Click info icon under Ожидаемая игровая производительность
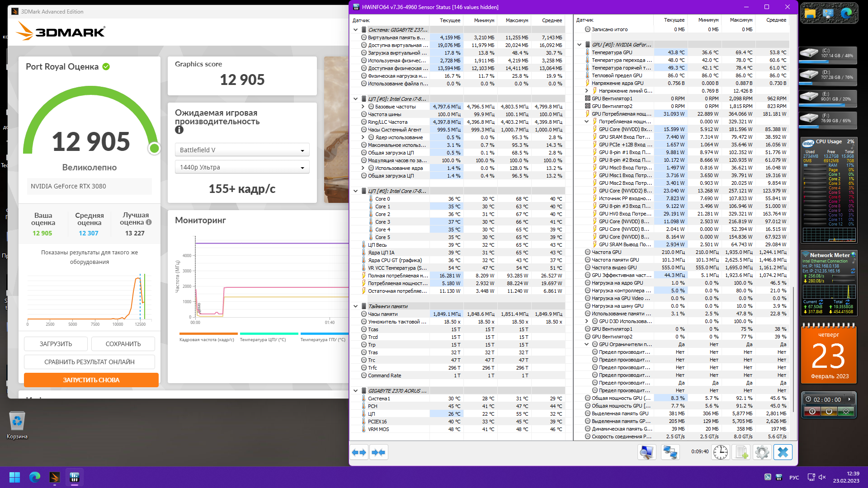Viewport: 868px width, 488px height. coord(179,130)
